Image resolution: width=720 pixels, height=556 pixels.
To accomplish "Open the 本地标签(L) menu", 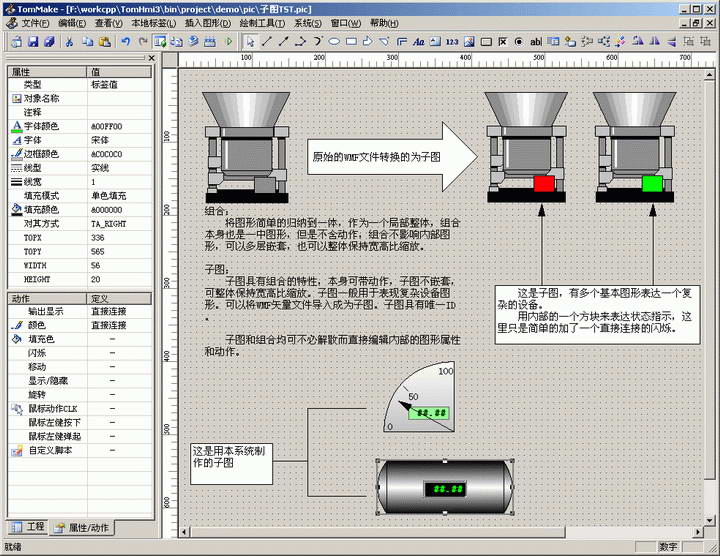I will [154, 23].
